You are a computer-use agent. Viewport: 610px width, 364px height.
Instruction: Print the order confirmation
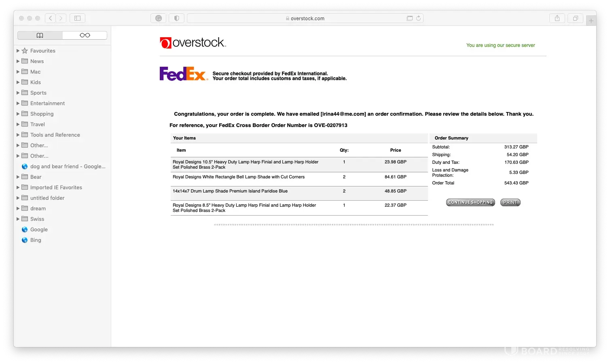point(510,202)
